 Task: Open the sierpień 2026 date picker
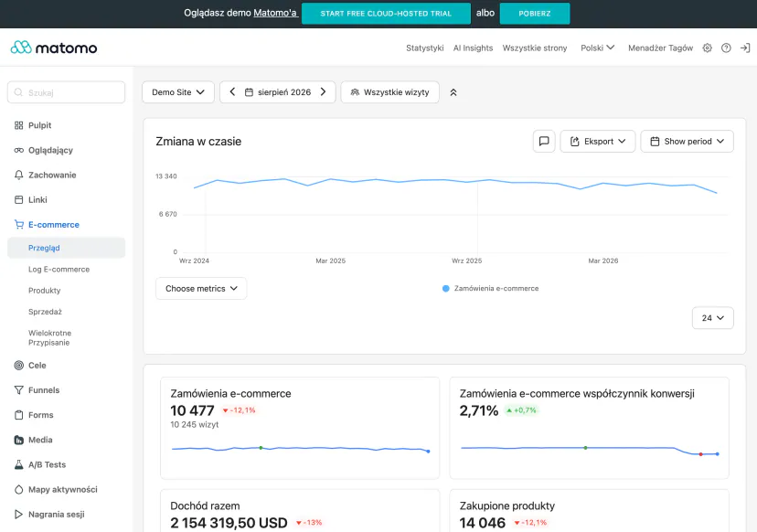tap(283, 92)
